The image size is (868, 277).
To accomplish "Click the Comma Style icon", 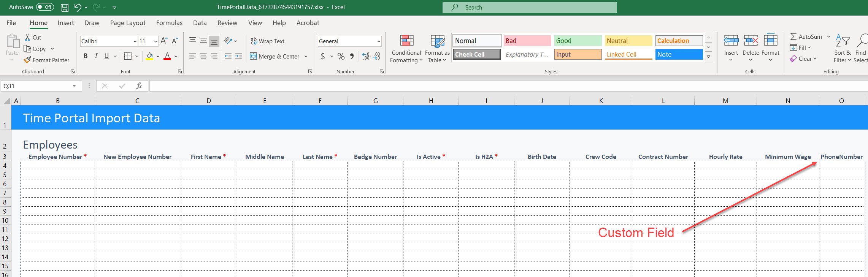I will tap(352, 56).
